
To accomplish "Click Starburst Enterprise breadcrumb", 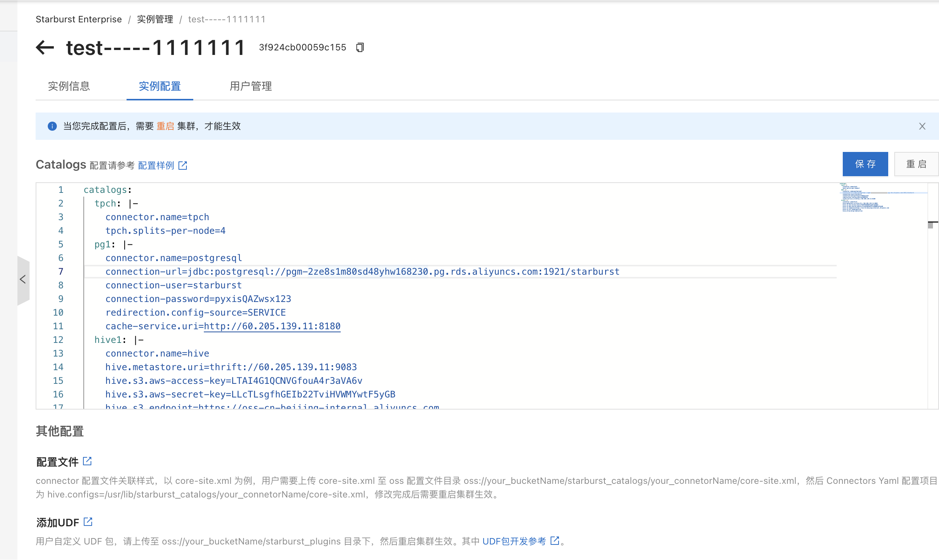I will point(79,19).
